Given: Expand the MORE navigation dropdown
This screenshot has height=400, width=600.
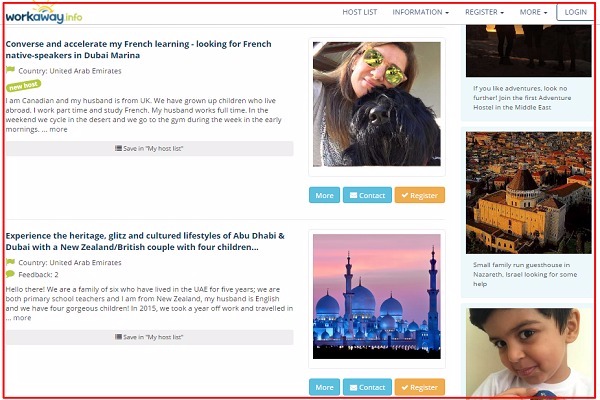Looking at the screenshot, I should tap(533, 12).
